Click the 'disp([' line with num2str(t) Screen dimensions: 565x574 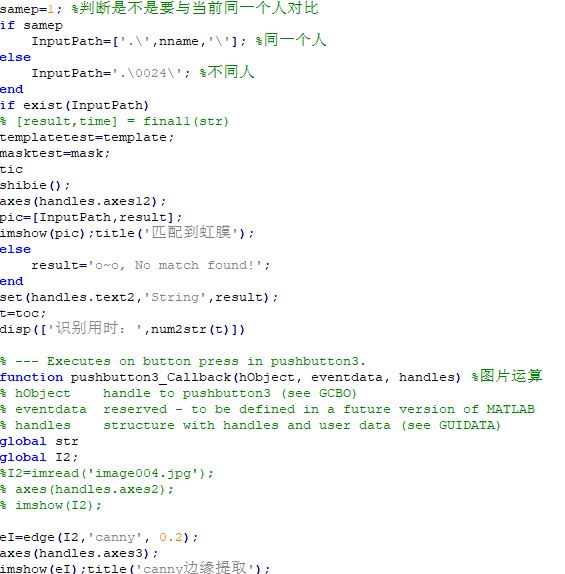pos(122,328)
